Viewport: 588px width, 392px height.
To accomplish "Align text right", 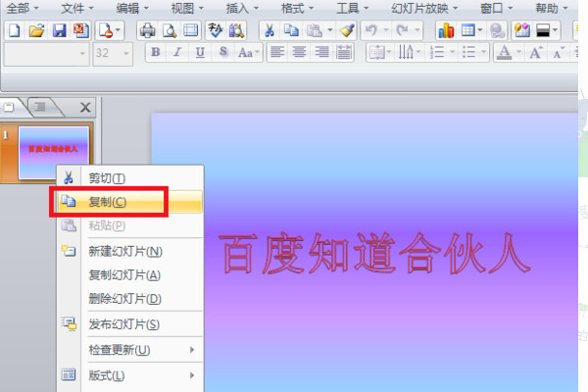I will [x=321, y=52].
